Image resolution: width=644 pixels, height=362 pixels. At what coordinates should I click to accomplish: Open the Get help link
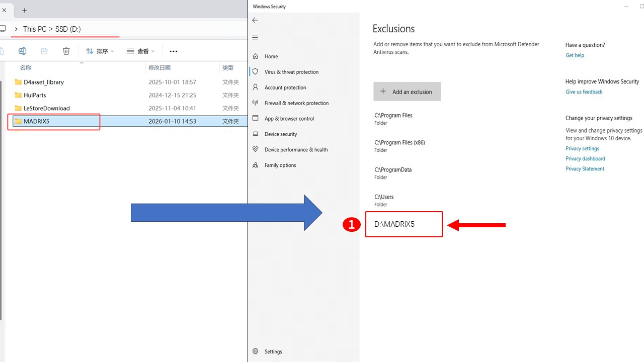575,55
